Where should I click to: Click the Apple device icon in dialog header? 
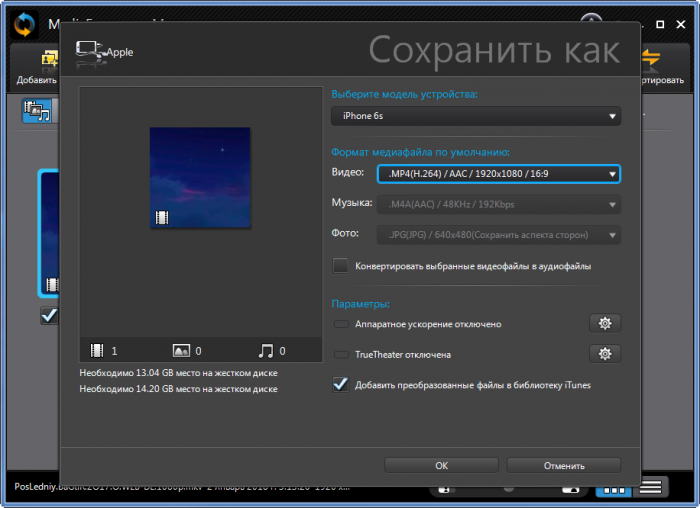(x=90, y=50)
